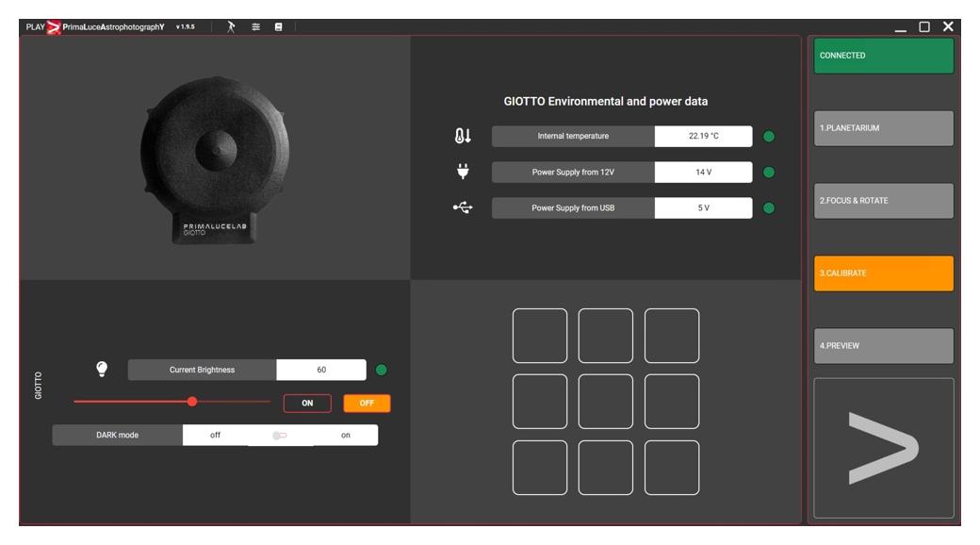Switch to the 2.FOCUS & ROTATE tab
Viewport: 980px width, 545px height.
883,201
